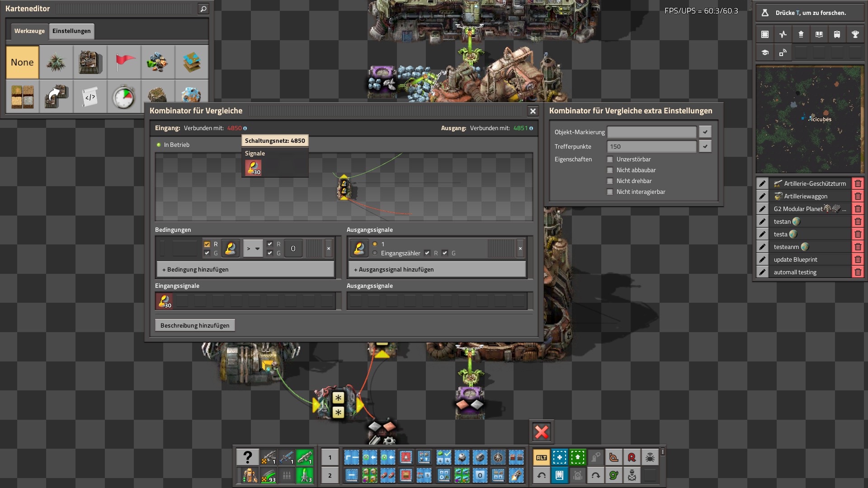Image resolution: width=868 pixels, height=488 pixels.
Task: Enable the Nicht abbaubar checkbox
Action: click(610, 170)
